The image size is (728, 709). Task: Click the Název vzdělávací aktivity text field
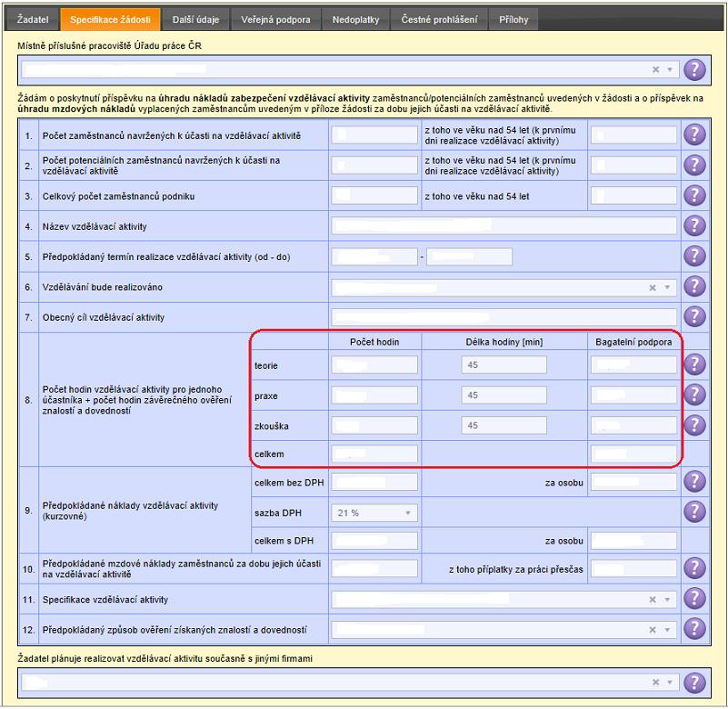[x=504, y=226]
